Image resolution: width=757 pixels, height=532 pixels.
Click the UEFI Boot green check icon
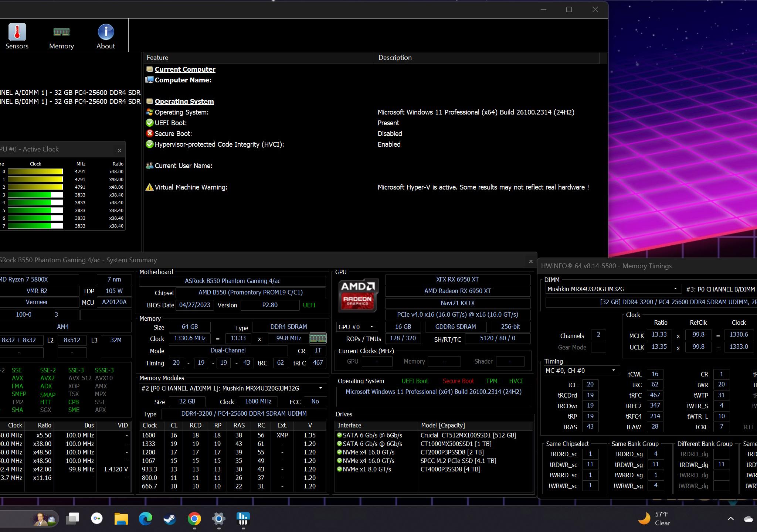click(149, 123)
